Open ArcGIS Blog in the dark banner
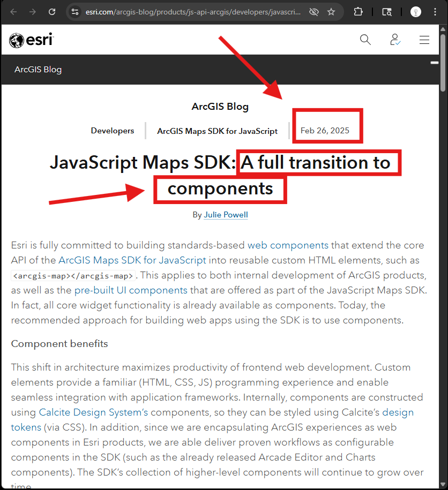The height and width of the screenshot is (490, 448). [x=38, y=70]
